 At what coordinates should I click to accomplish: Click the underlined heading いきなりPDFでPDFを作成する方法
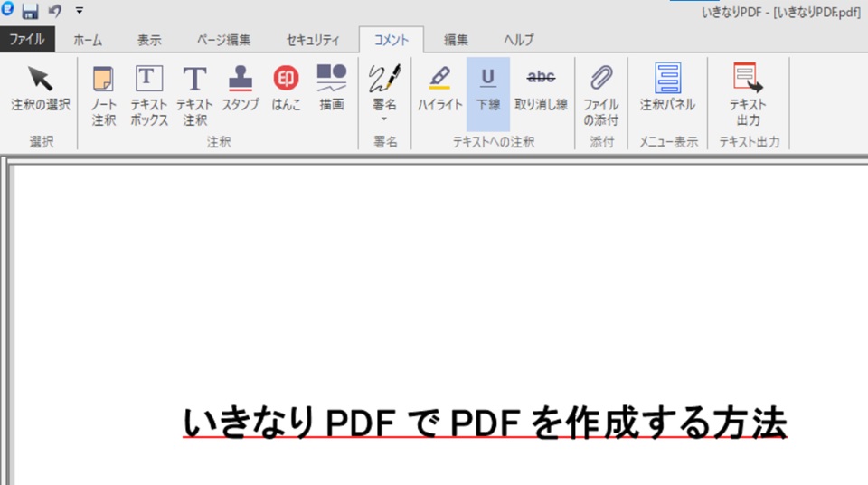pyautogui.click(x=485, y=423)
